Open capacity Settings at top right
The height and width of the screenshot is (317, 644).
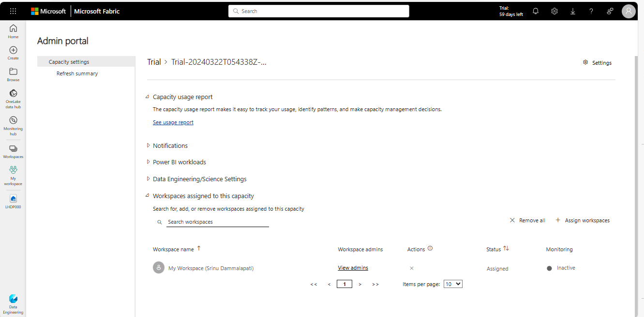(x=598, y=63)
